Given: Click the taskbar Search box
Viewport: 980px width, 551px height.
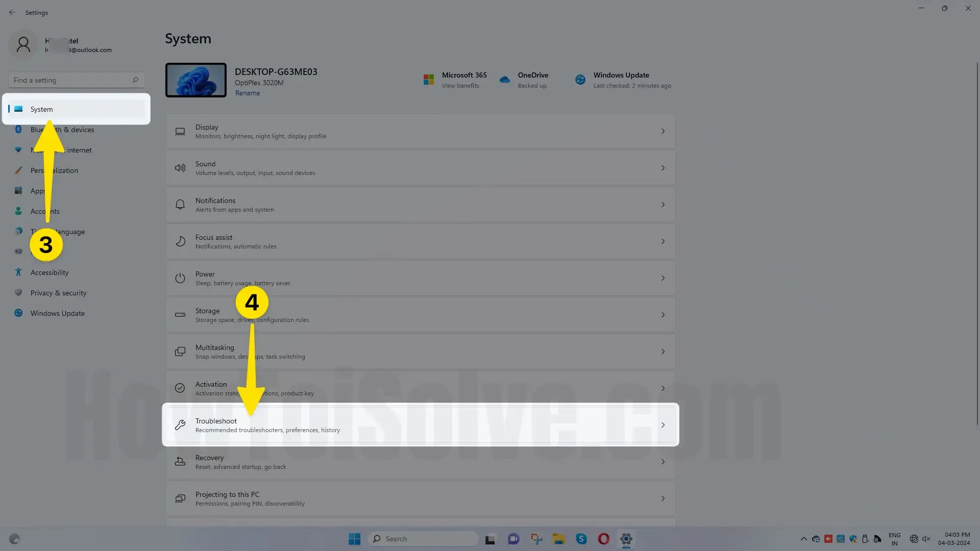Looking at the screenshot, I should point(423,539).
